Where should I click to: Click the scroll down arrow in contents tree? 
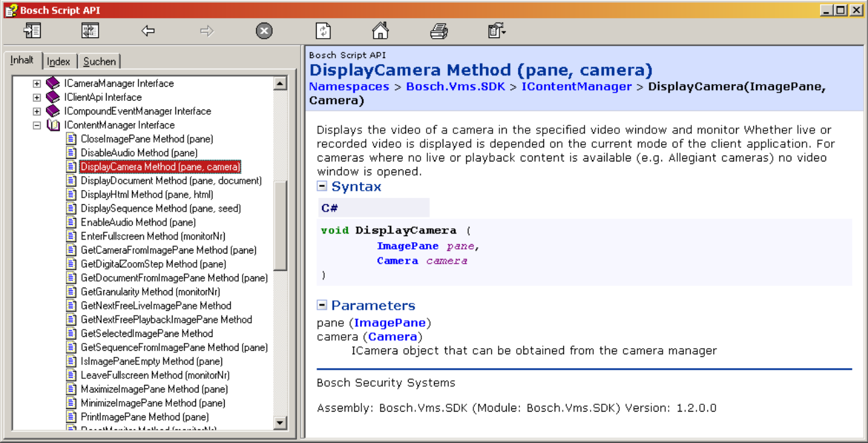[280, 423]
